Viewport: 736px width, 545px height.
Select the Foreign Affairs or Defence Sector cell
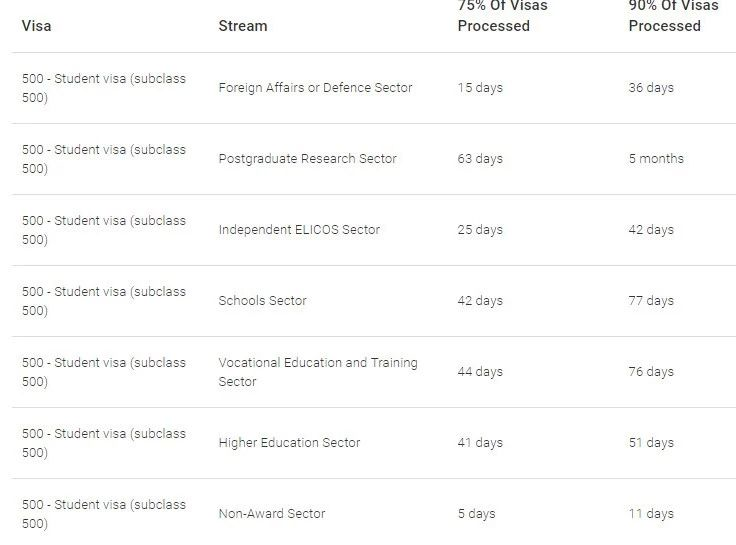click(x=315, y=88)
